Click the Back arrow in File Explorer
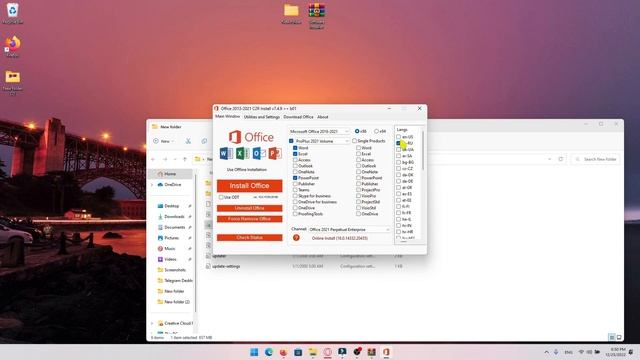Image resolution: width=640 pixels, height=360 pixels. (x=153, y=159)
